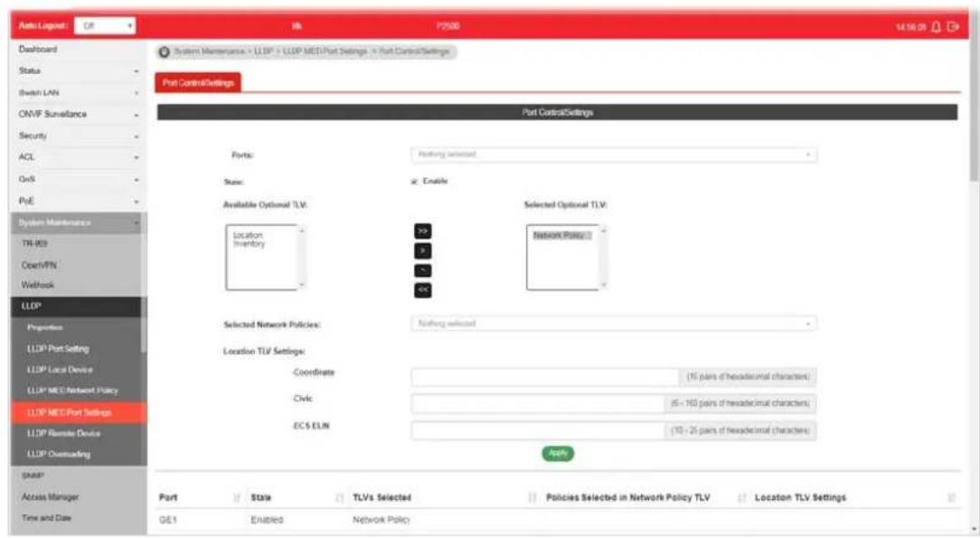Select the Port Control/Settings tab

(x=198, y=82)
